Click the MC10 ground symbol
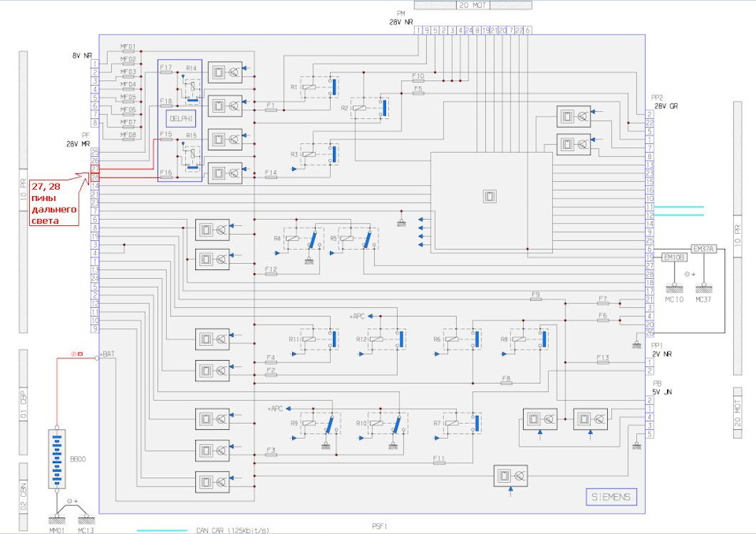This screenshot has height=534, width=756. [x=674, y=288]
